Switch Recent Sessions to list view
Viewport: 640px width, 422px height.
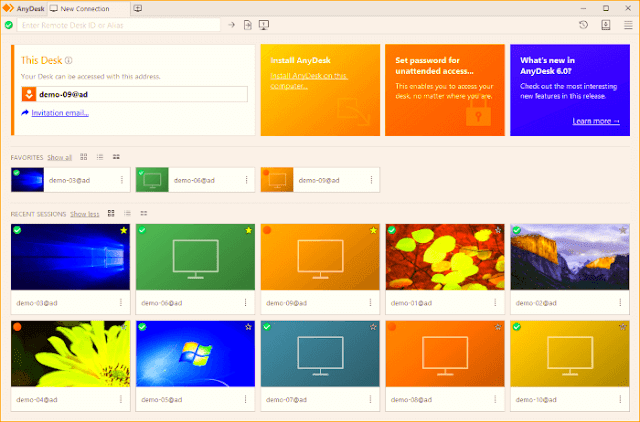tap(127, 213)
